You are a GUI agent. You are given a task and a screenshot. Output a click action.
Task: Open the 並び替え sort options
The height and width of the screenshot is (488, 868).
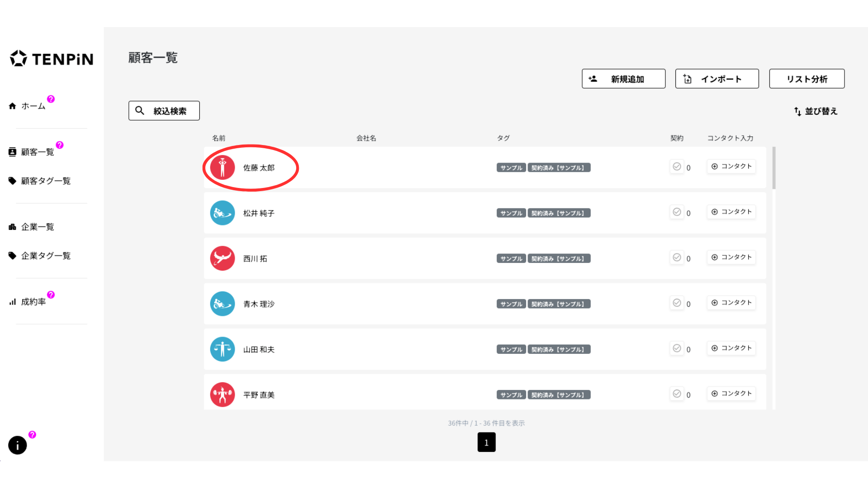coord(816,111)
